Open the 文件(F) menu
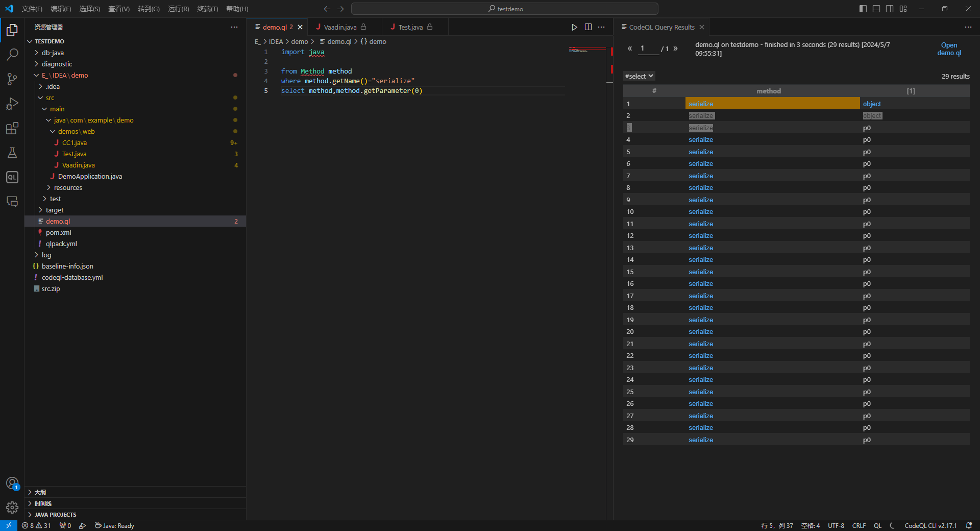This screenshot has height=531, width=980. pyautogui.click(x=32, y=9)
